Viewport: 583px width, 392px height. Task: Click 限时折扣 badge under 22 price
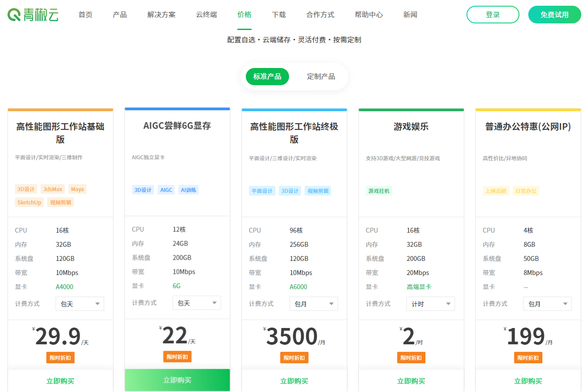177,357
